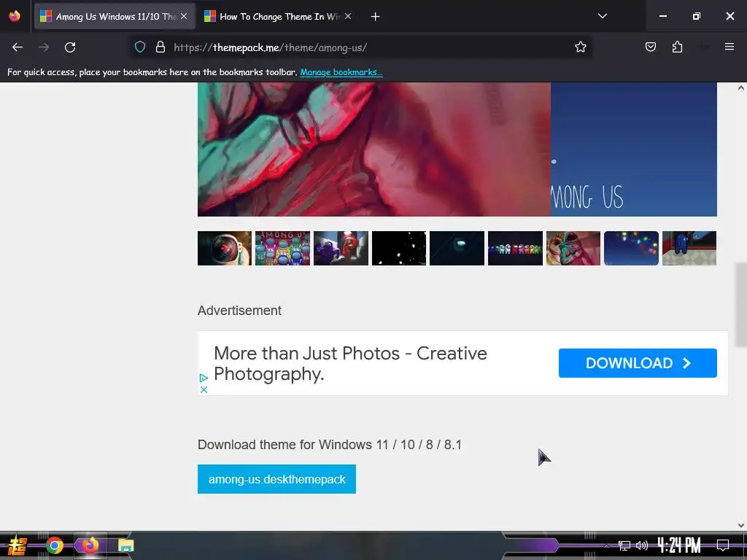The image size is (747, 560).
Task: Click the ad DOWNLOAD button
Action: [x=638, y=363]
